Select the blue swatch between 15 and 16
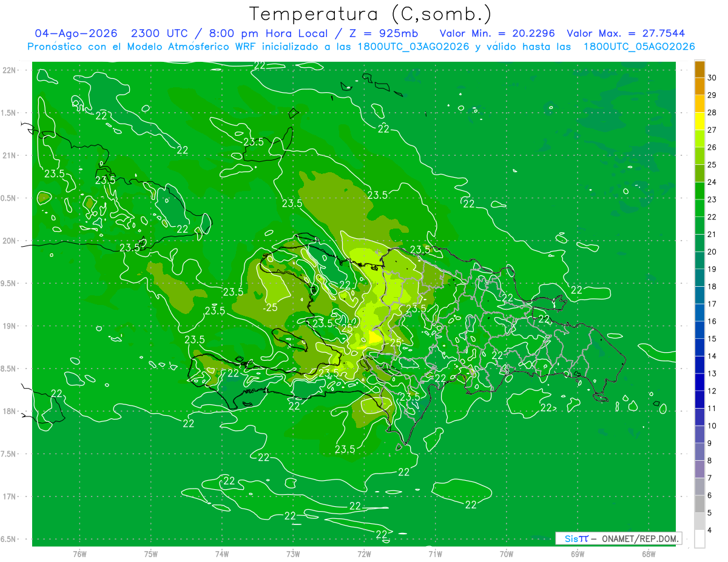 click(699, 330)
